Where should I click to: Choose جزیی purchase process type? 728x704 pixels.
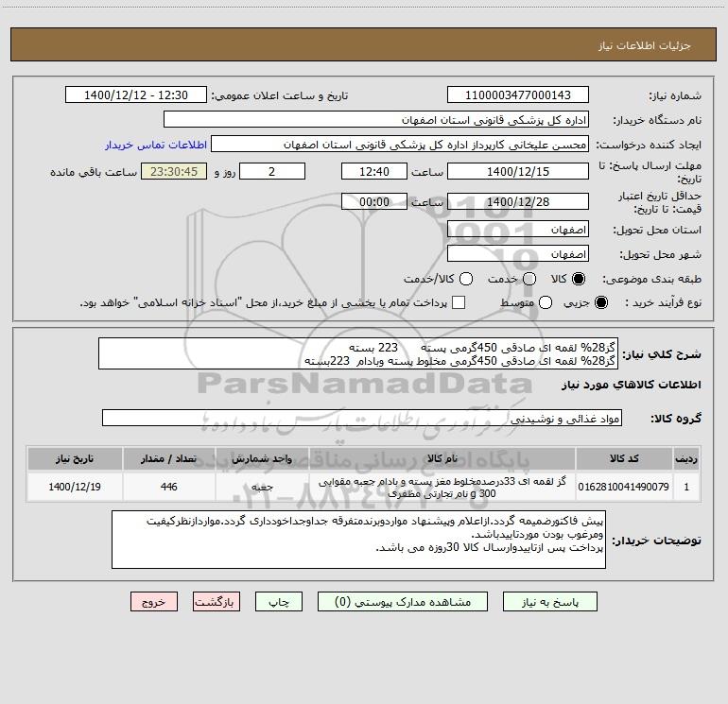601,302
